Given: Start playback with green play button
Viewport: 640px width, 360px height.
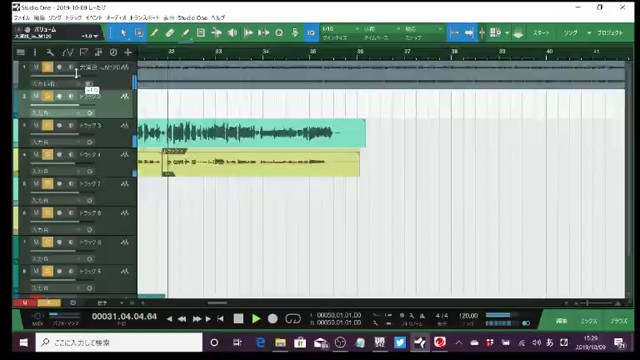Looking at the screenshot, I should click(256, 318).
